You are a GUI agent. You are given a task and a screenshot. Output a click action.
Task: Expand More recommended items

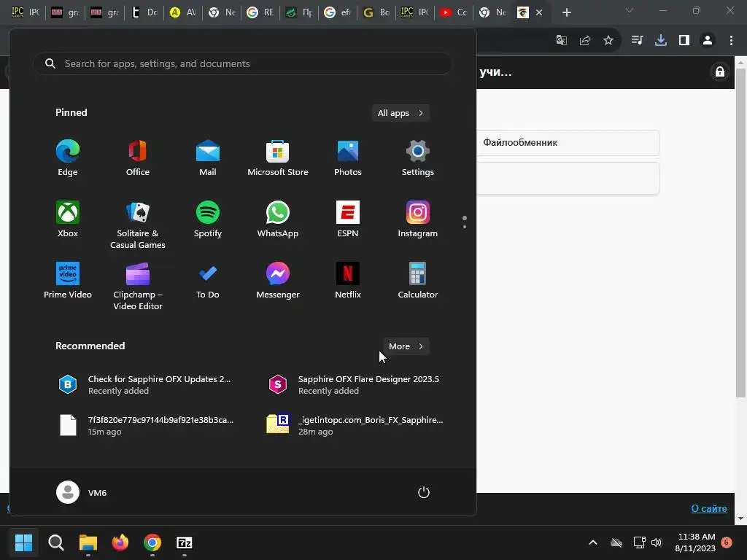coord(406,346)
